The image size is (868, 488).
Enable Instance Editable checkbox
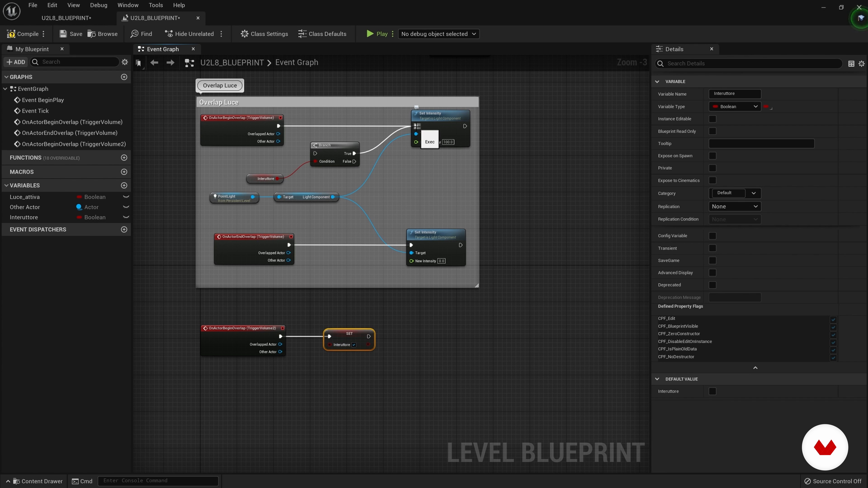tap(712, 119)
